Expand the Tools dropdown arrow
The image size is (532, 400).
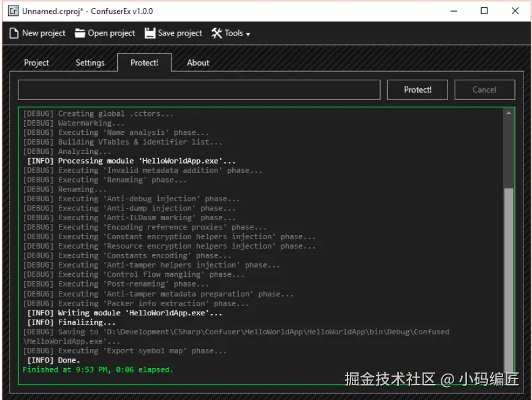click(248, 34)
